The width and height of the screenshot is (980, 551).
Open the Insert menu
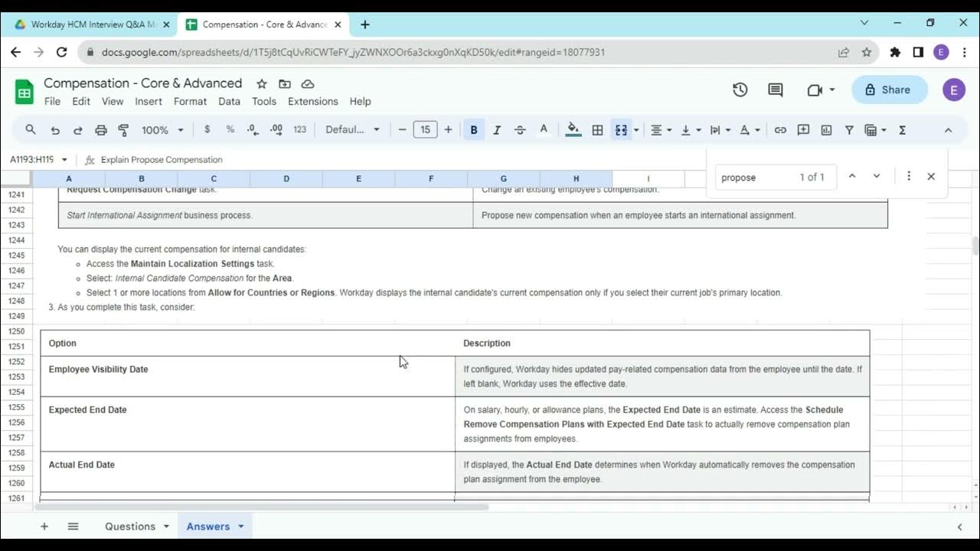[149, 101]
